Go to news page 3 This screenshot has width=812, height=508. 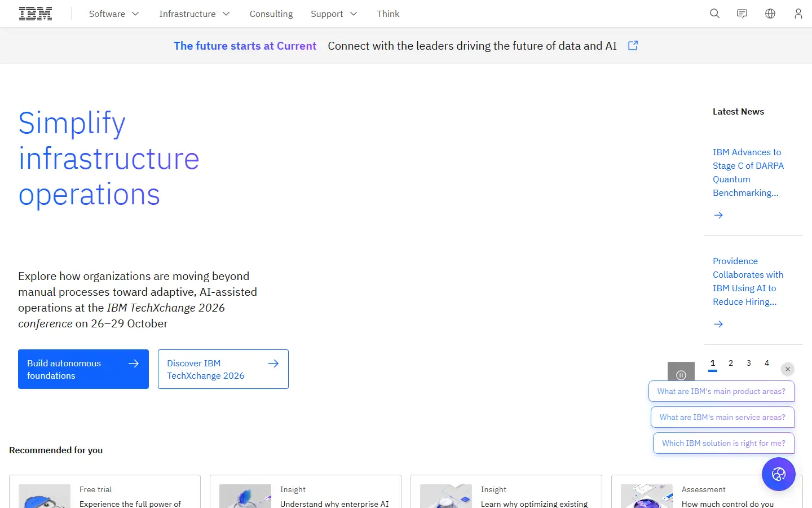749,364
